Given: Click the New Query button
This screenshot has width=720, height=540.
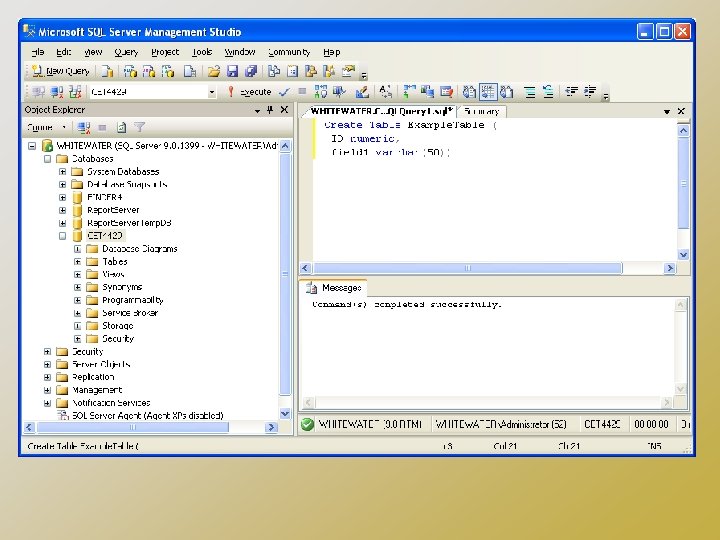Looking at the screenshot, I should pos(61,71).
